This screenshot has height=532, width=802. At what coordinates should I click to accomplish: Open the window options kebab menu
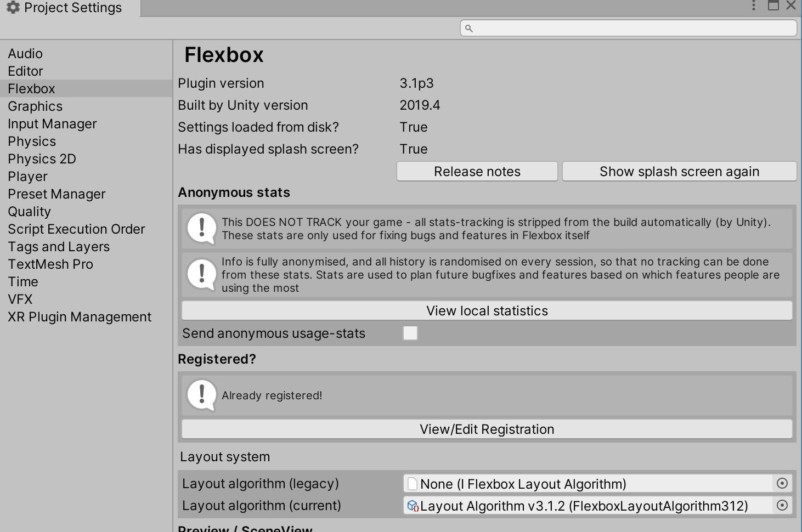click(754, 5)
